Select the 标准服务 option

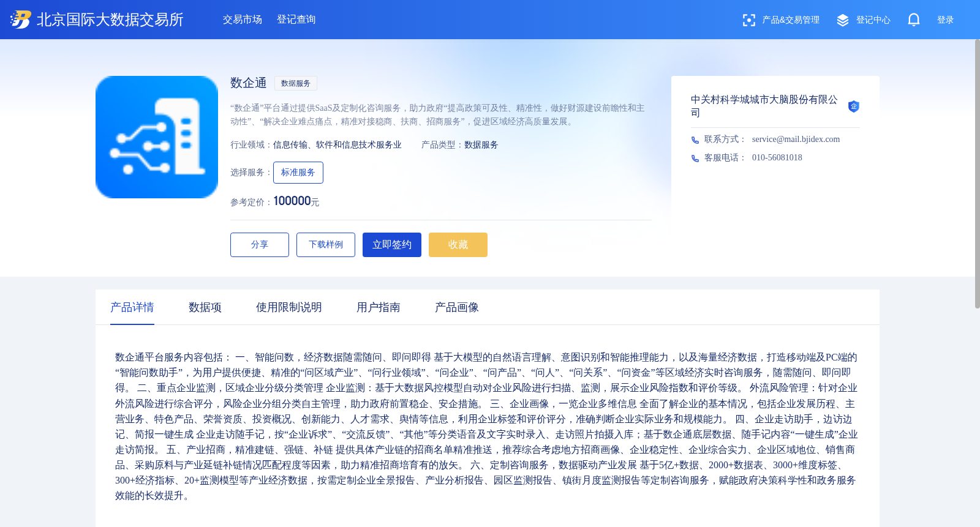coord(298,173)
